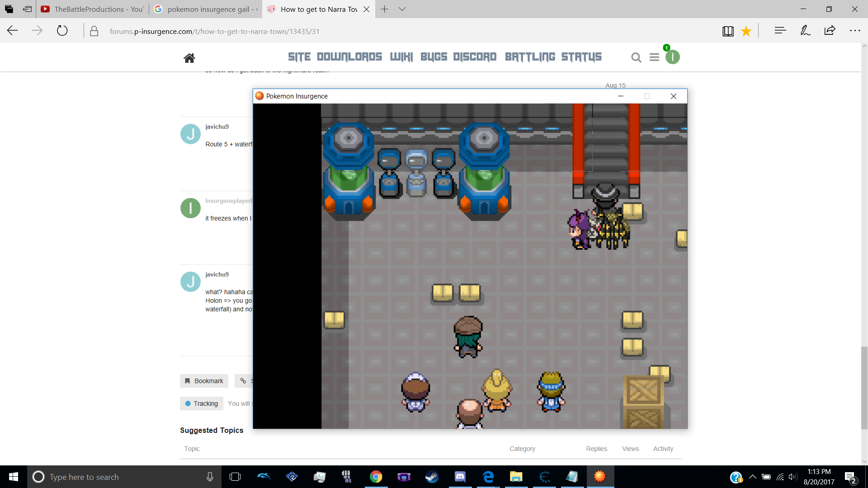This screenshot has width=868, height=488.
Task: Show hidden system tray icons
Action: click(x=752, y=477)
